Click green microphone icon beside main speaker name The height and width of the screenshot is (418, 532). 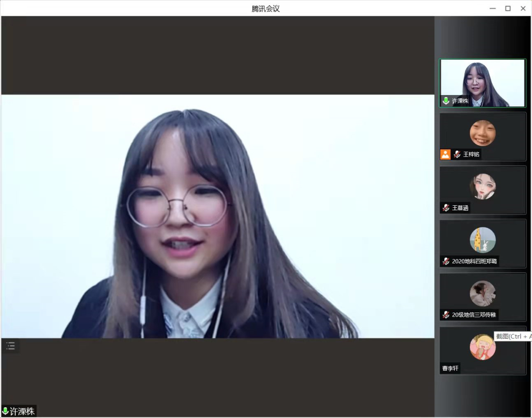click(5, 411)
